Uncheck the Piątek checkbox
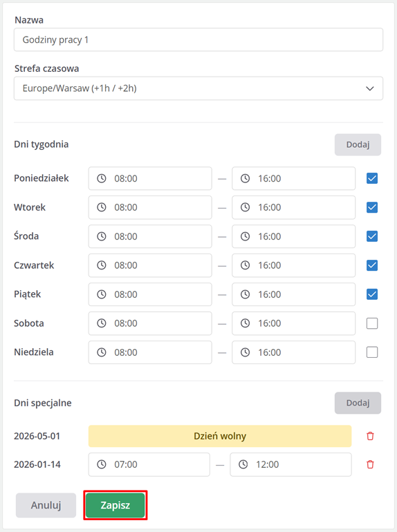This screenshot has width=397, height=532. point(372,294)
